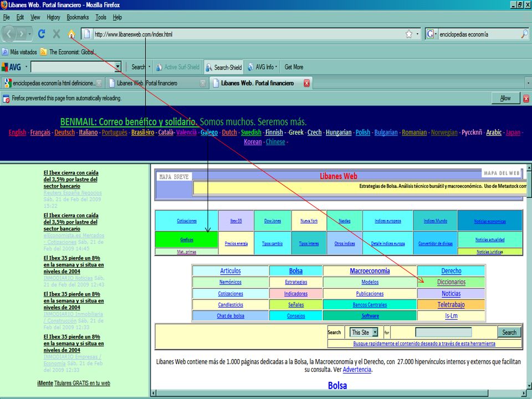Reload the page with refresh icon
The width and height of the screenshot is (532, 399).
click(x=42, y=34)
